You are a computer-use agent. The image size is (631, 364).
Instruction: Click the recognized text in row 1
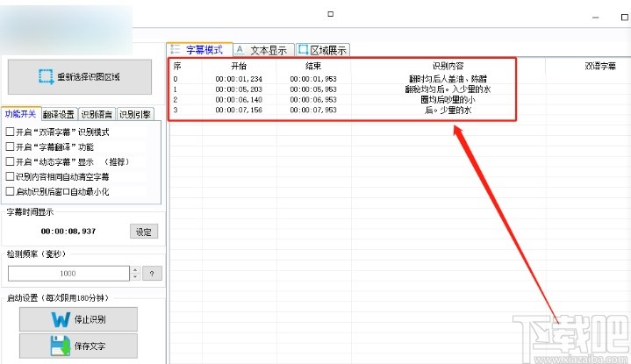tap(448, 89)
